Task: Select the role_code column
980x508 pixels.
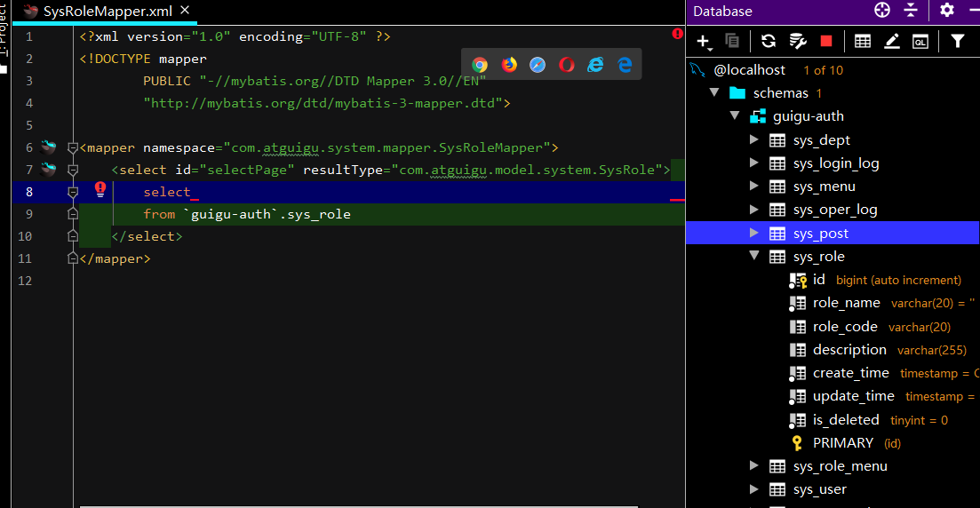Action: tap(833, 327)
